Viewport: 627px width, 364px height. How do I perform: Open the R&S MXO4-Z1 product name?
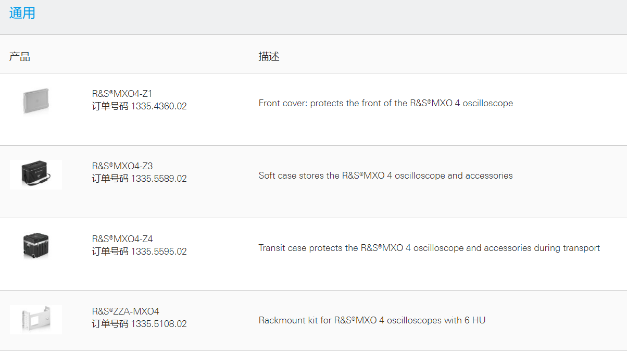pos(122,94)
